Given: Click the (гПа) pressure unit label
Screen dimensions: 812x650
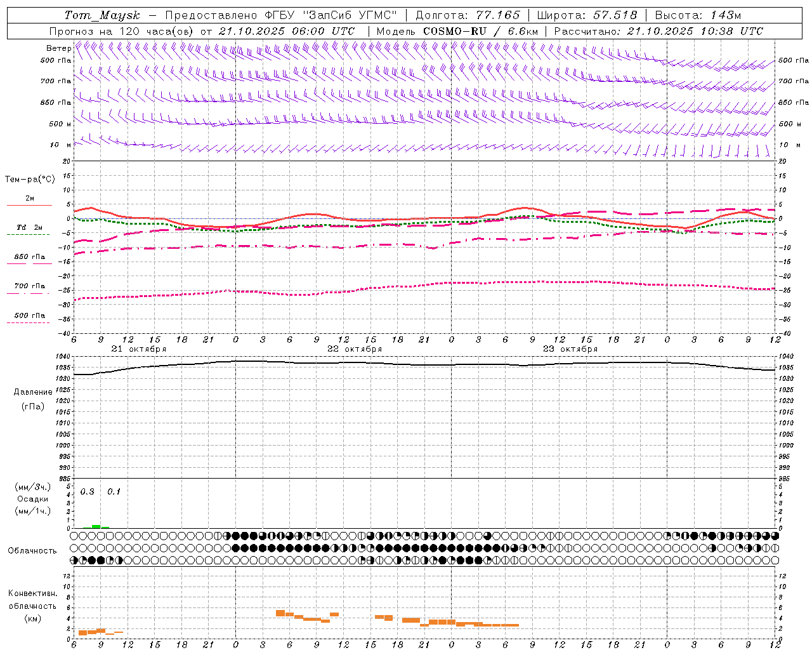Looking at the screenshot, I should 33,406.
